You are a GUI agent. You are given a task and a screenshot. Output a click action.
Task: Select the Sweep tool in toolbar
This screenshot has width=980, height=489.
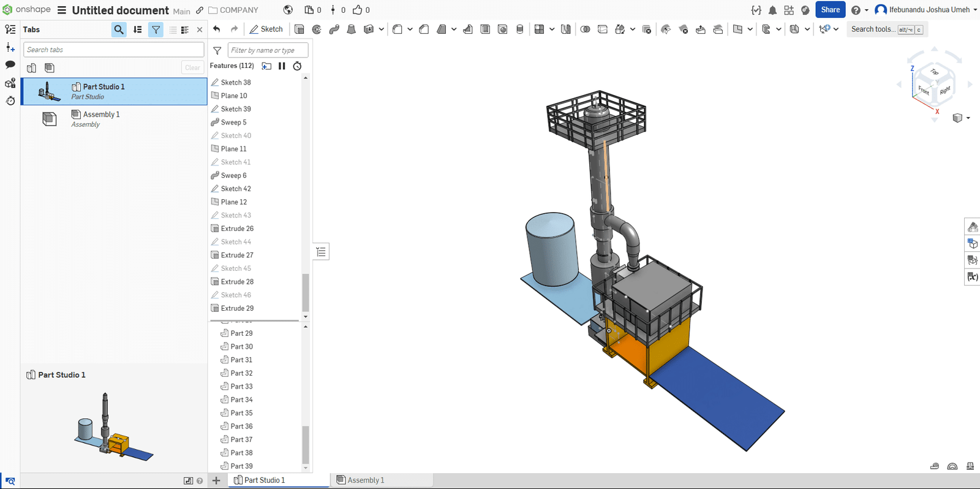coord(334,29)
